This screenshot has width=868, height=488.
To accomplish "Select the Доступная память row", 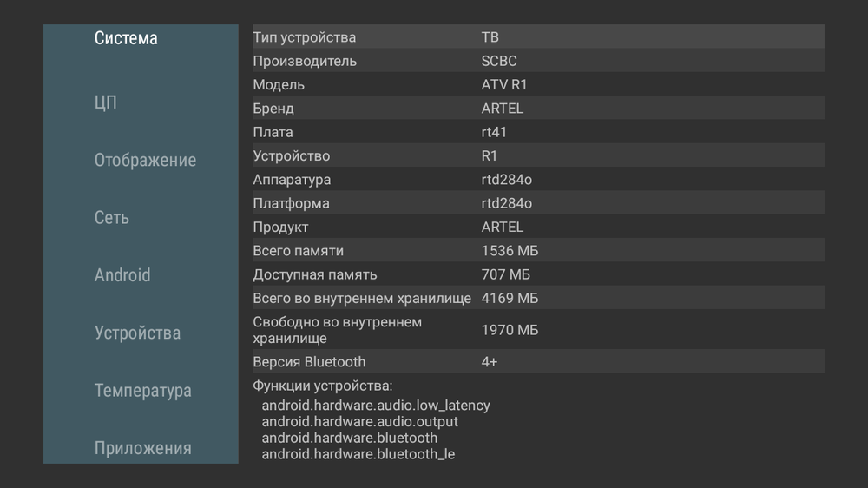I will tap(538, 274).
